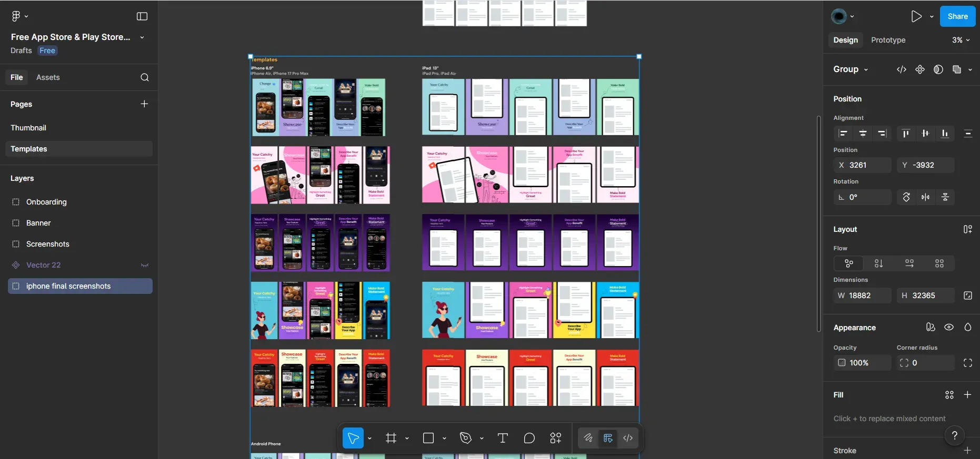Screen dimensions: 980x459
Task: Switch to Dev Mode in toolbar
Action: pos(628,438)
